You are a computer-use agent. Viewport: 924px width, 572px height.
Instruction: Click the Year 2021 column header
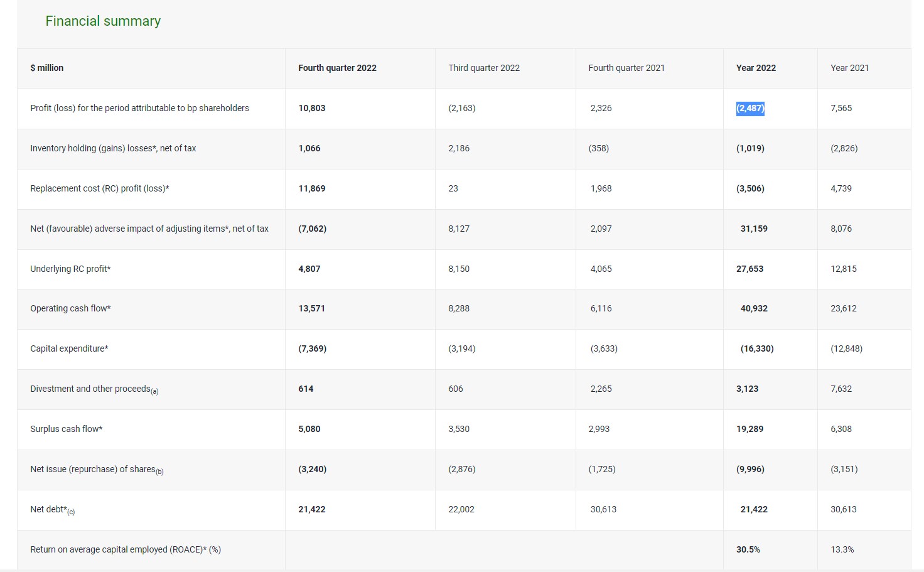(x=849, y=68)
